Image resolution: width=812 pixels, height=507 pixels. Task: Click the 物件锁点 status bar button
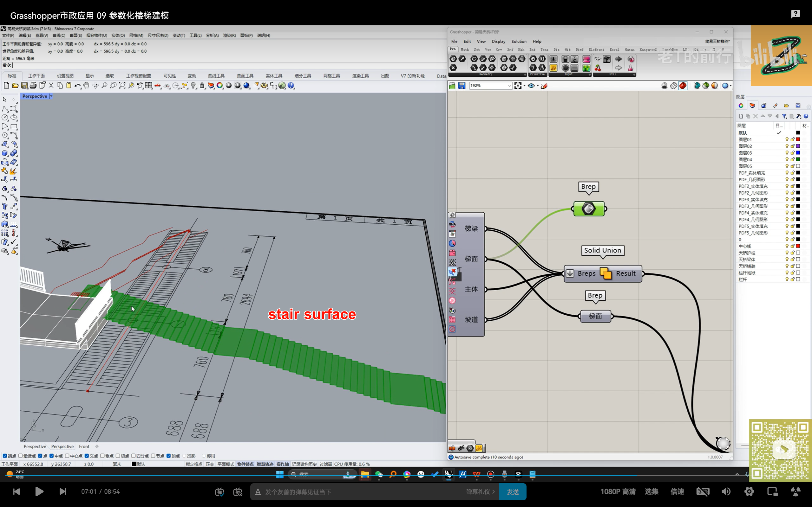click(x=245, y=464)
